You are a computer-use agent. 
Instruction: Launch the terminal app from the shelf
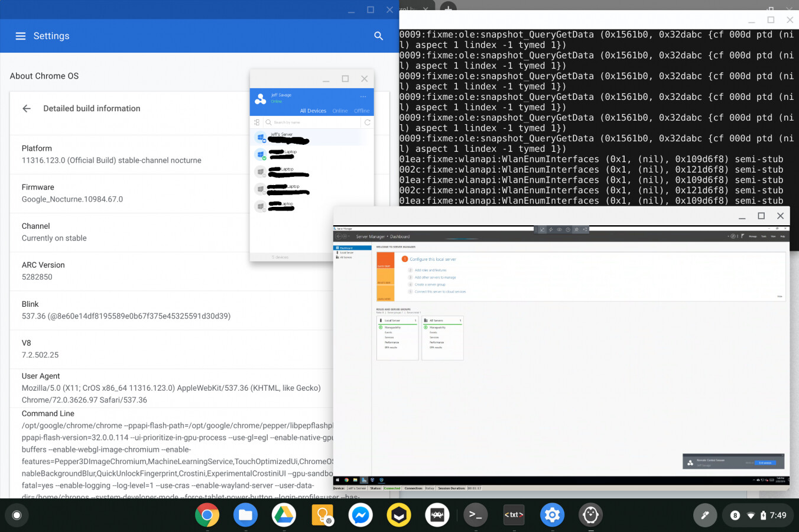[x=475, y=515]
